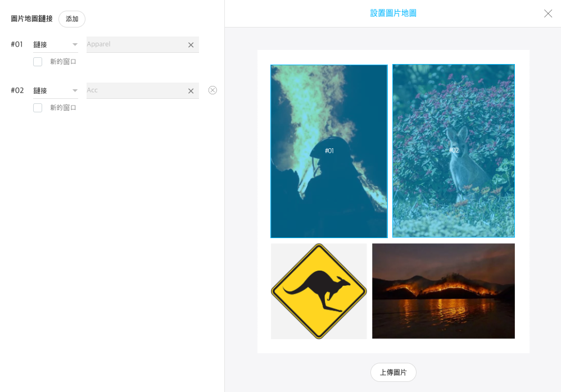This screenshot has height=392, width=561.
Task: Clear the Acc link field for #02
Action: (191, 91)
